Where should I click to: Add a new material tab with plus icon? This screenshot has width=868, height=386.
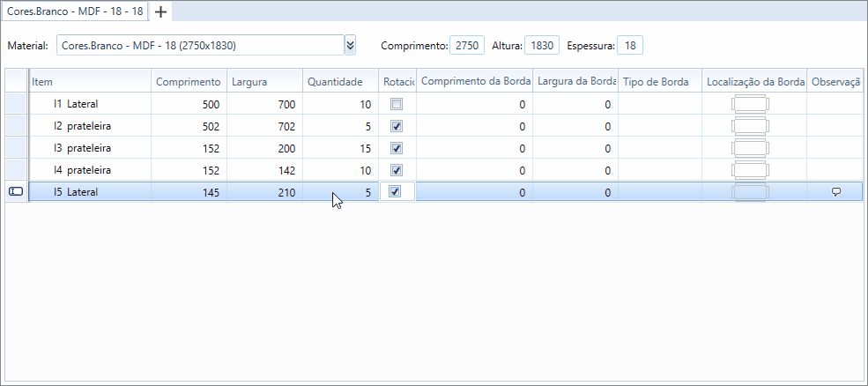(160, 11)
